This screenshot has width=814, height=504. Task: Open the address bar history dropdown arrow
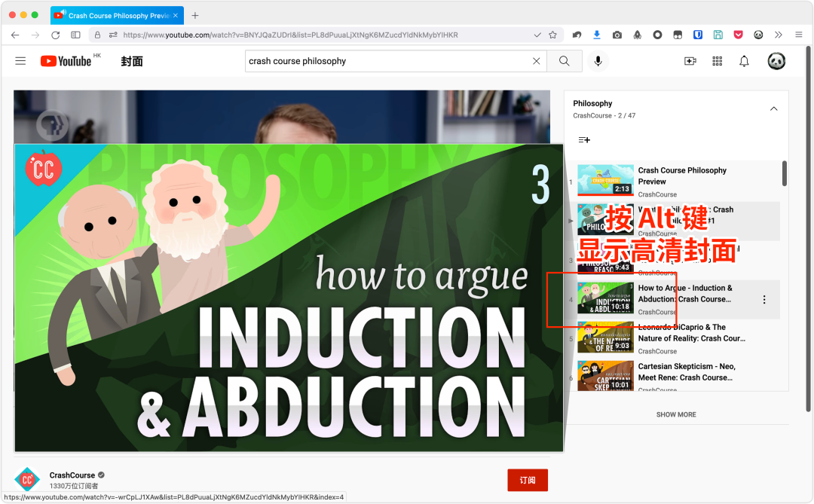coord(537,35)
